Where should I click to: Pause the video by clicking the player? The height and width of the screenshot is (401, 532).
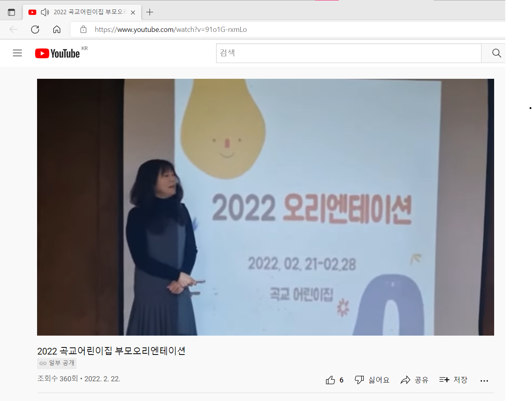[265, 207]
